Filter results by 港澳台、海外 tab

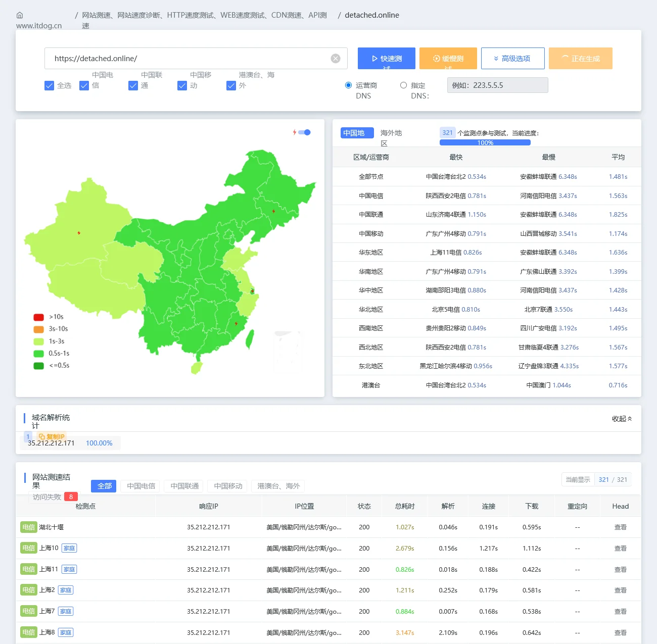[278, 486]
